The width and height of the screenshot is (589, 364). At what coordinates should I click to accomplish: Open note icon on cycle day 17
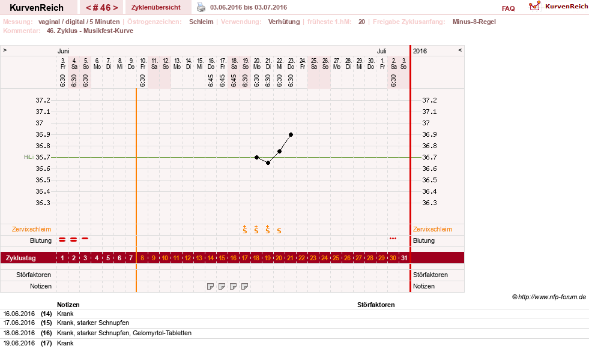tap(244, 287)
